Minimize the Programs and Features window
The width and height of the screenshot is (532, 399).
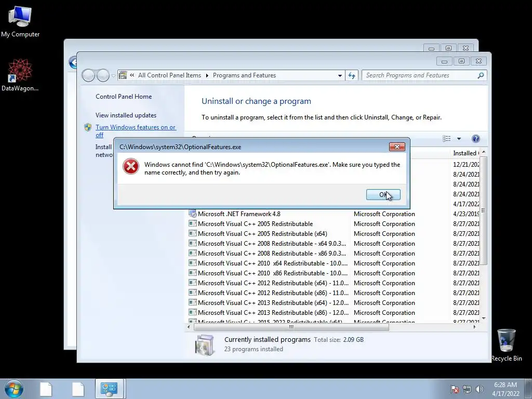(444, 61)
